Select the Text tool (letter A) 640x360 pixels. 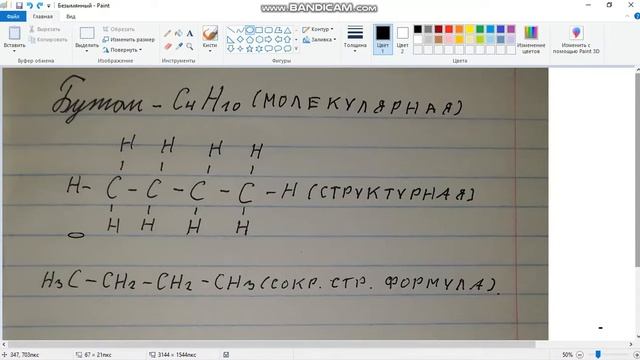[x=190, y=33]
